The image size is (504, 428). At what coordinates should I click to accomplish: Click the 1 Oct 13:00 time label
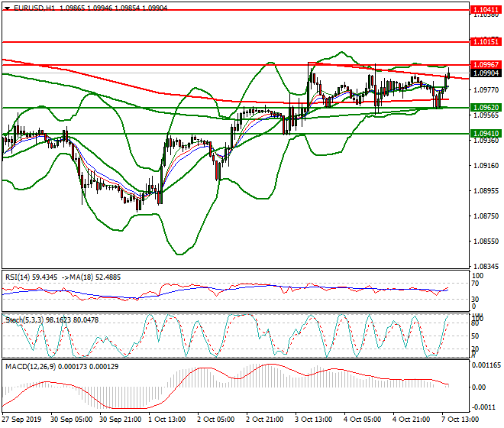point(166,420)
